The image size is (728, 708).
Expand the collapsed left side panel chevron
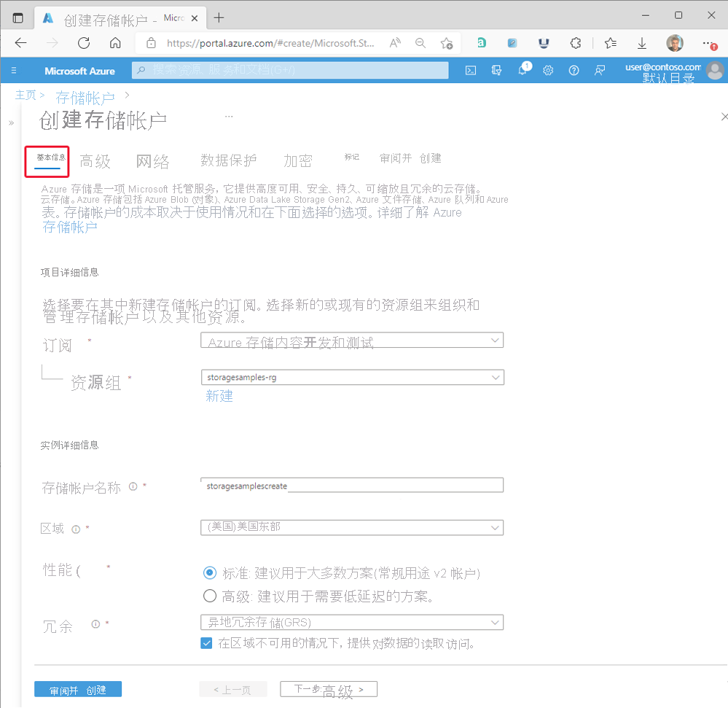click(11, 123)
